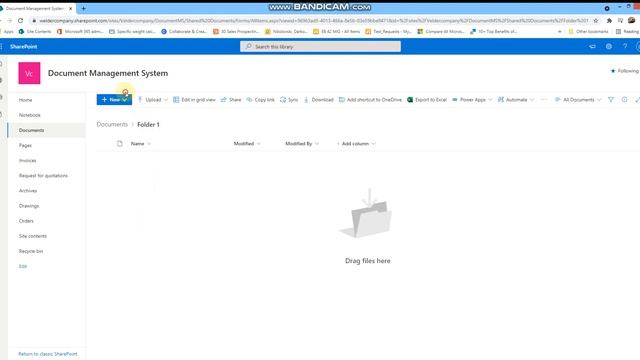Screen dimensions: 640x360
Task: Open Pages in the side navigation
Action: pos(25,145)
